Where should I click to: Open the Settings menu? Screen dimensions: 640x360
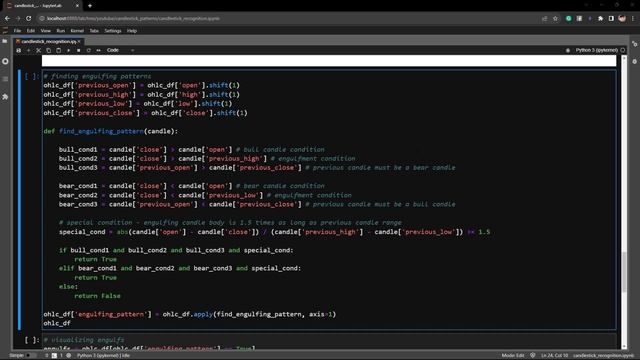[113, 31]
